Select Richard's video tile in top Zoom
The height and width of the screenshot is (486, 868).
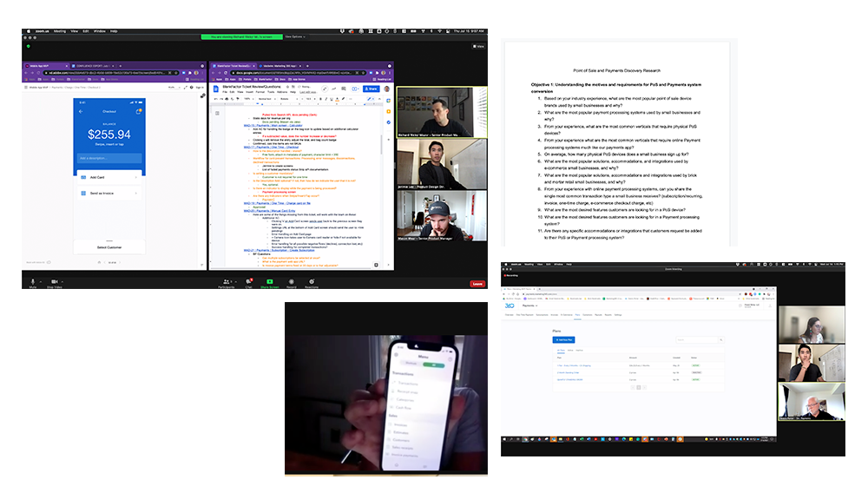click(x=442, y=112)
